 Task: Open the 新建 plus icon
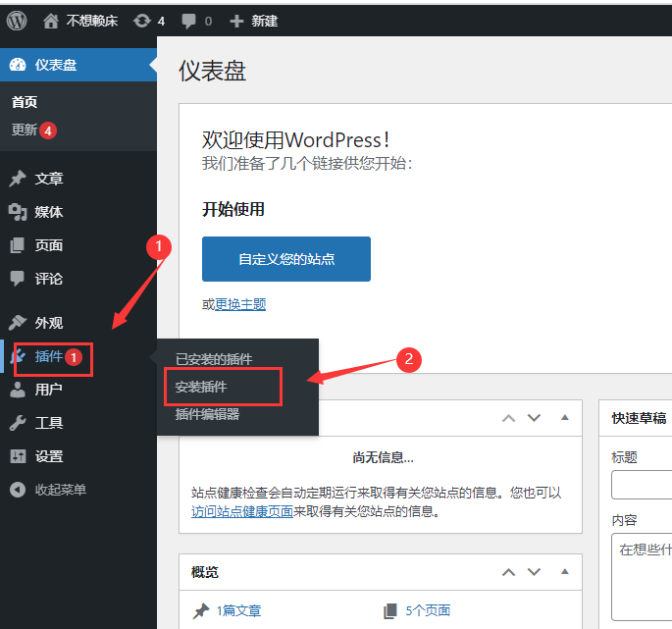(x=236, y=21)
